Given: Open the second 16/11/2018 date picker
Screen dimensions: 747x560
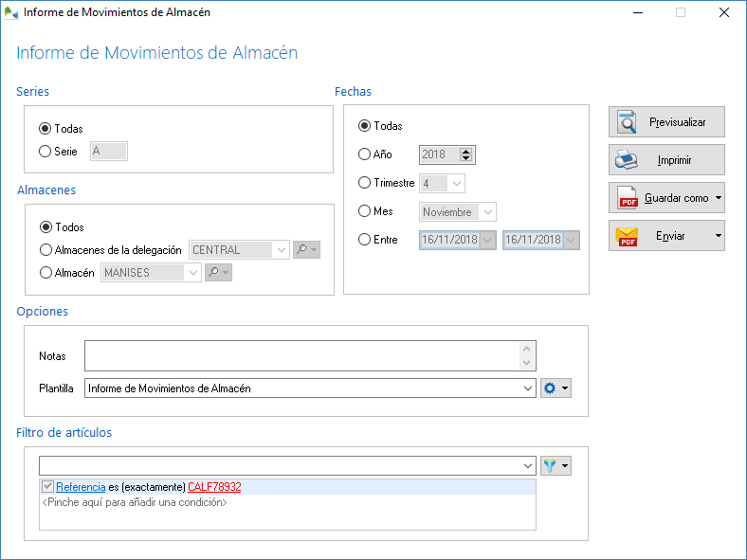Looking at the screenshot, I should coord(571,240).
